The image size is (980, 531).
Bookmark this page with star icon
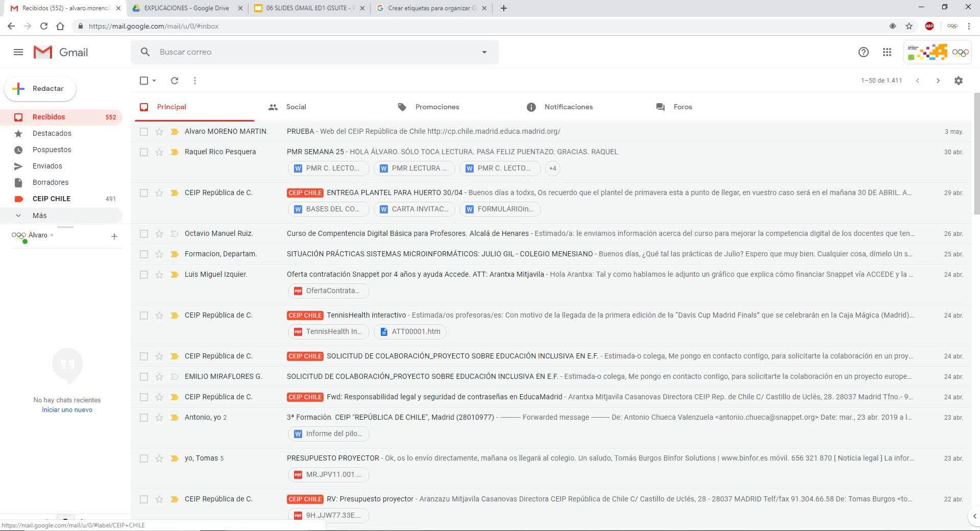(x=909, y=26)
